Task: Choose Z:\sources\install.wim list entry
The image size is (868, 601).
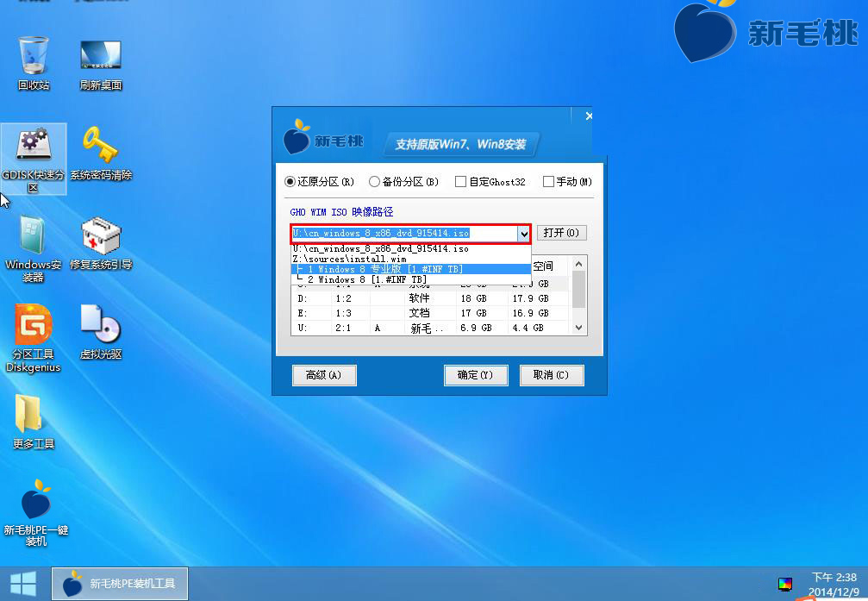Action: point(411,259)
